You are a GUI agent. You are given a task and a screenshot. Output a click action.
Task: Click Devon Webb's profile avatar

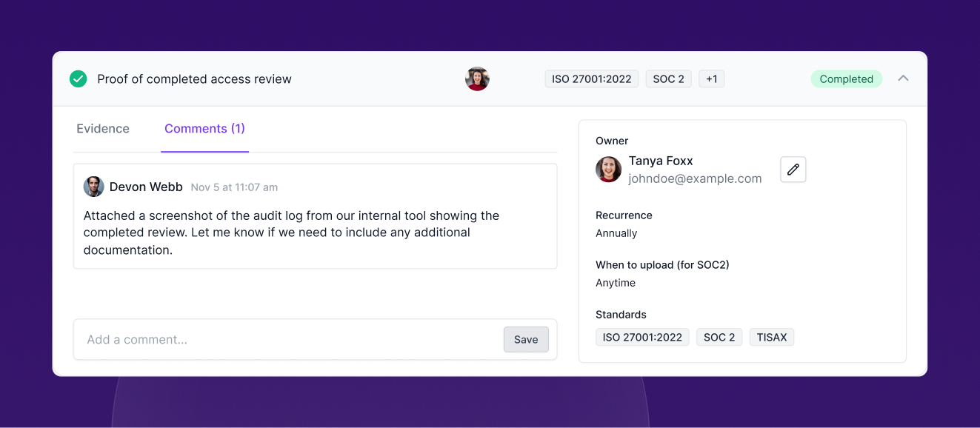coord(93,187)
